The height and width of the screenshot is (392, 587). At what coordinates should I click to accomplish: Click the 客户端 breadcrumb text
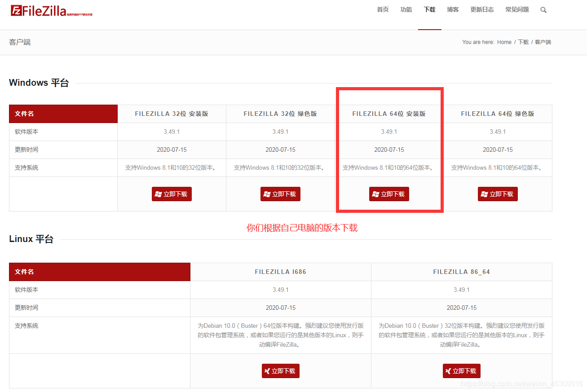[543, 42]
